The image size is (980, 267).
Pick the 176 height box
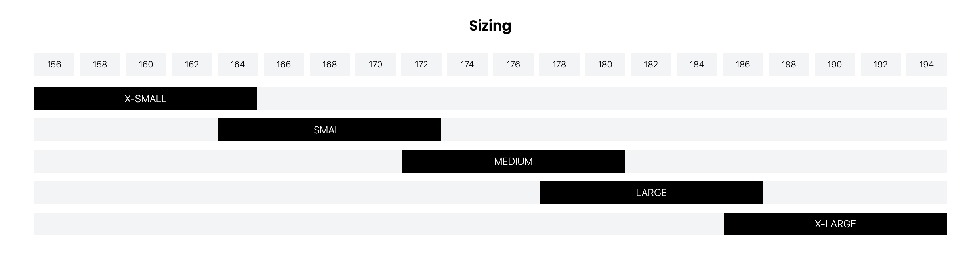coord(513,64)
